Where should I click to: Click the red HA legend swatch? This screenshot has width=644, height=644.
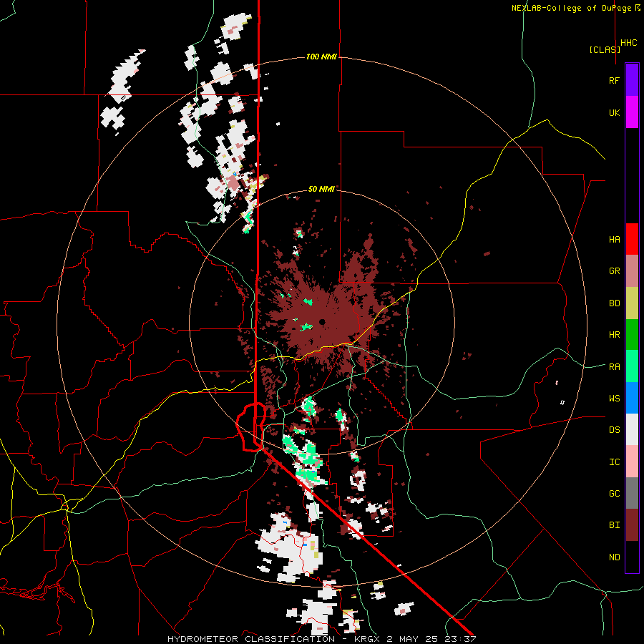point(632,239)
